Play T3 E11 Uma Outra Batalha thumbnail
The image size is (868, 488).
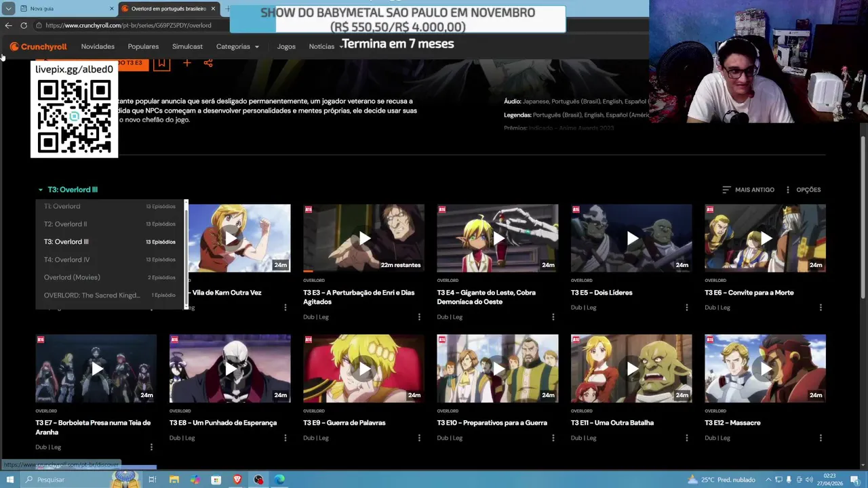(631, 368)
